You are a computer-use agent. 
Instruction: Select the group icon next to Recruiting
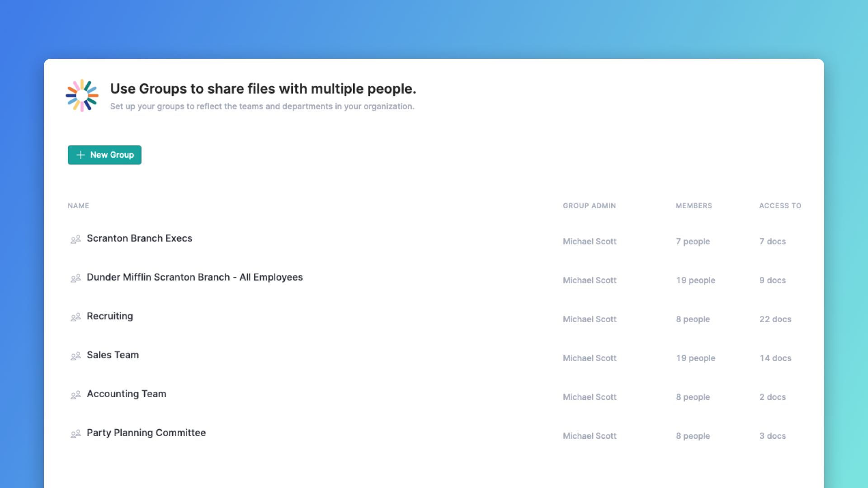pos(76,317)
